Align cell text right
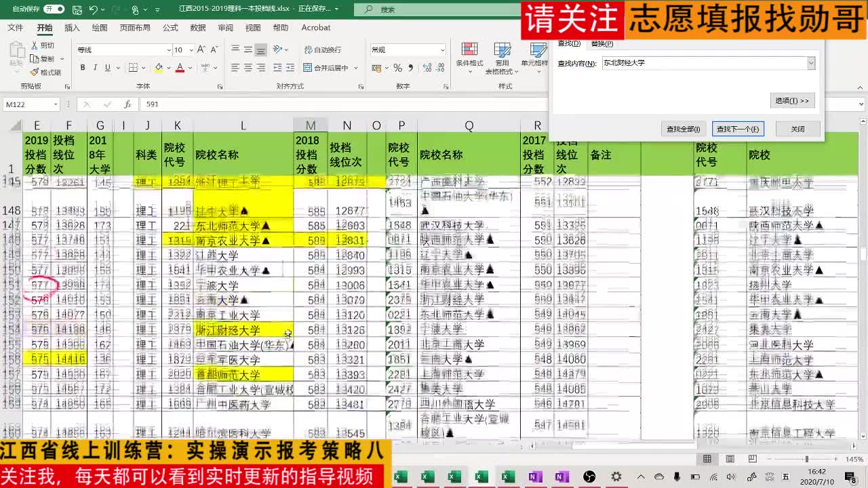Screen dimensions: 868x488 [261, 68]
